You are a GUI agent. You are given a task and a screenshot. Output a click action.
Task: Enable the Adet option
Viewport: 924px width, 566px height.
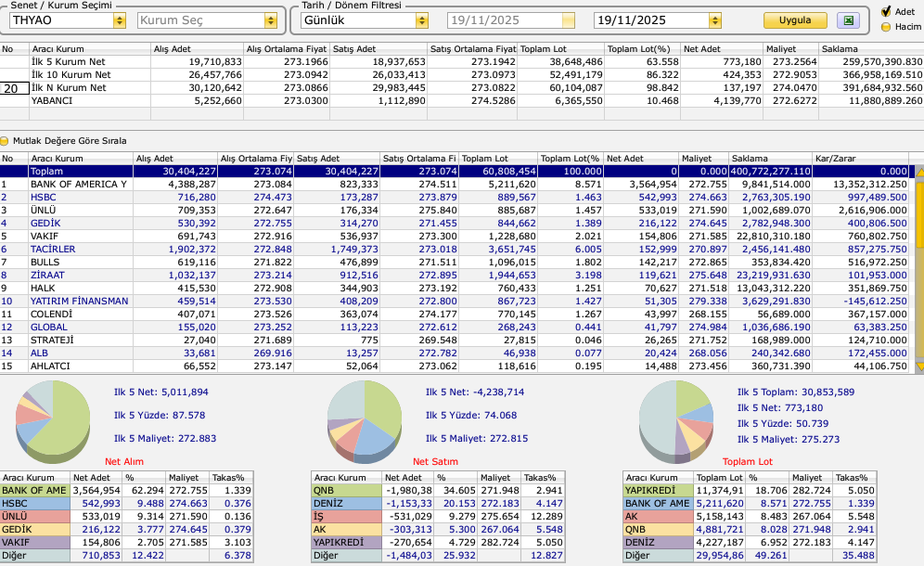coord(886,11)
